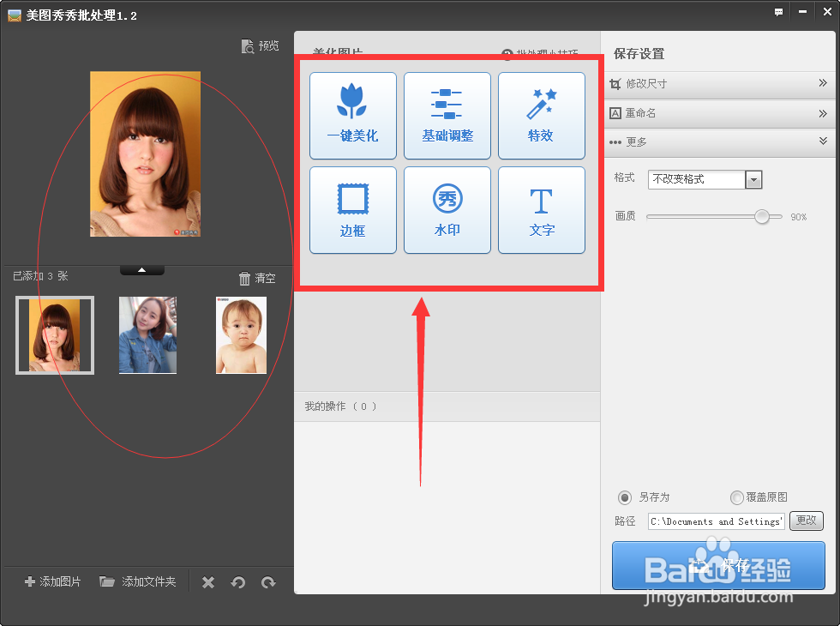The image size is (840, 626).
Task: Select the thumbnail of woman in denim jacket
Action: 147,335
